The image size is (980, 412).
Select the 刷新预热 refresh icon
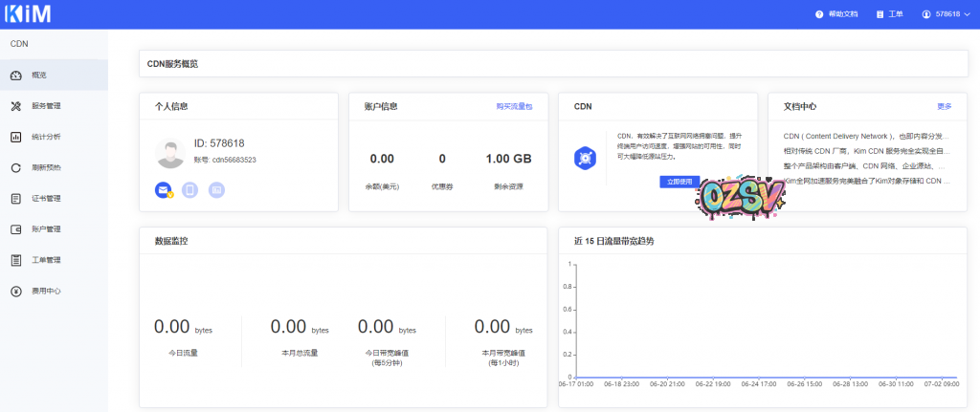[15, 167]
